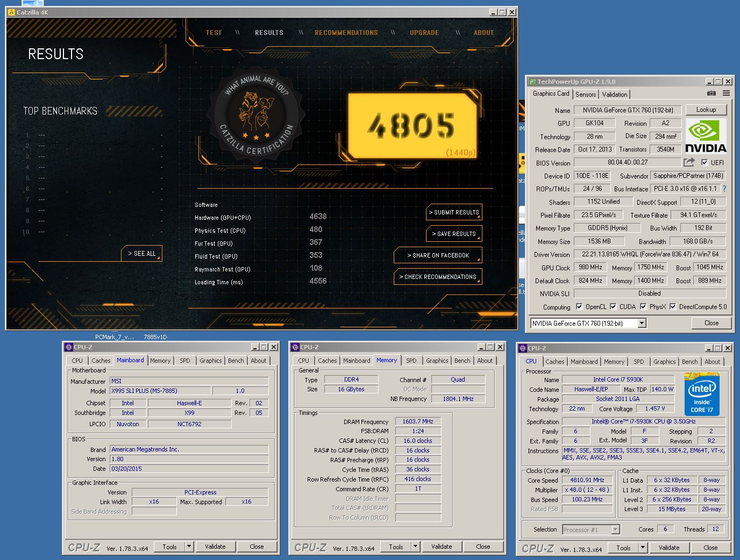740x560 pixels.
Task: Open the GPU-Z hamburger menu
Action: click(x=726, y=94)
